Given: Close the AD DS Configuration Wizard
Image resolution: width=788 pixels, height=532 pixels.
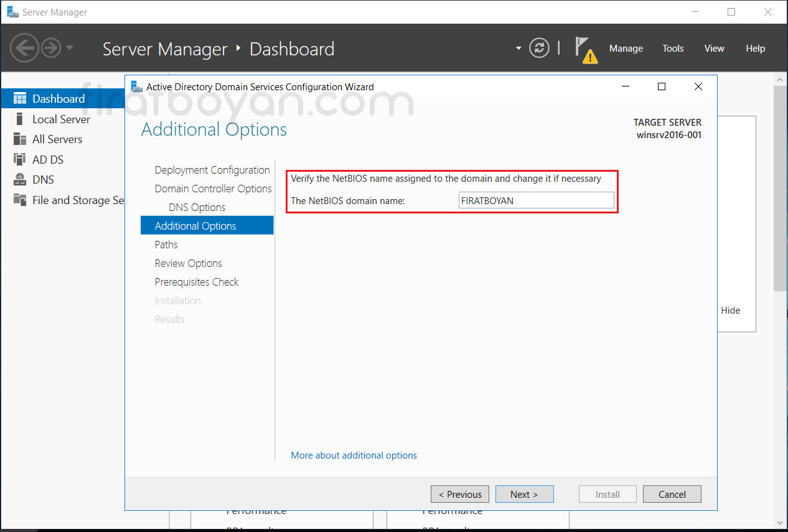Looking at the screenshot, I should pyautogui.click(x=698, y=86).
